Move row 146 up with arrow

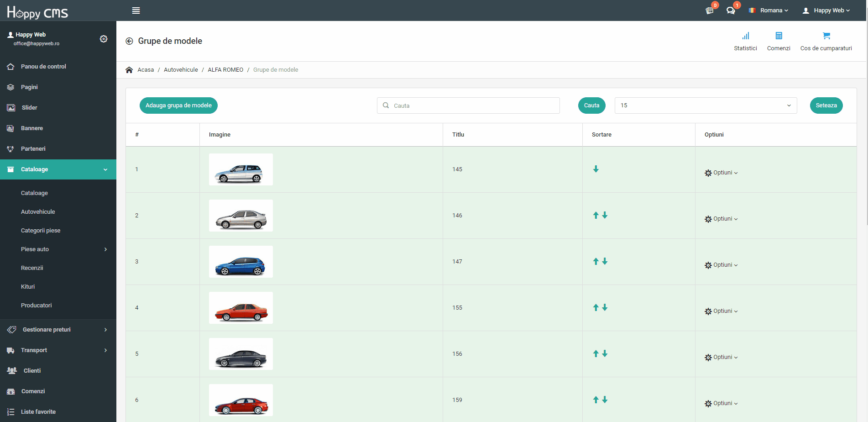point(596,215)
